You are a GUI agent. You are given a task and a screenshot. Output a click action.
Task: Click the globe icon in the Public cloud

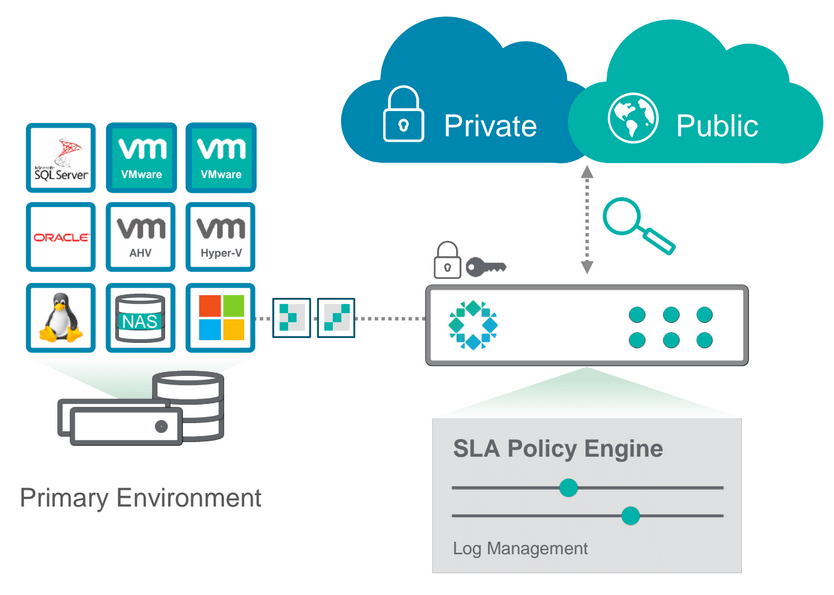coord(632,118)
